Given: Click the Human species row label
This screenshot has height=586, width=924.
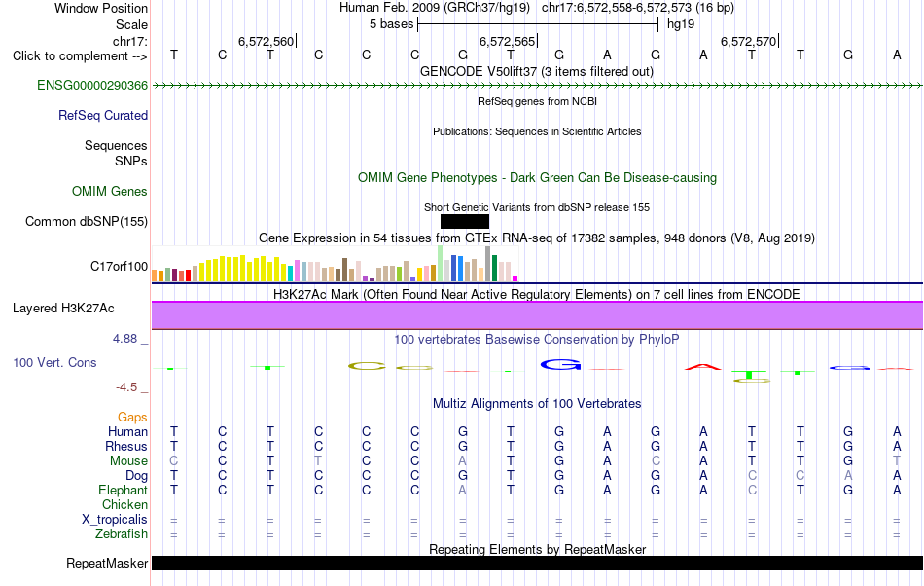Looking at the screenshot, I should [x=127, y=431].
